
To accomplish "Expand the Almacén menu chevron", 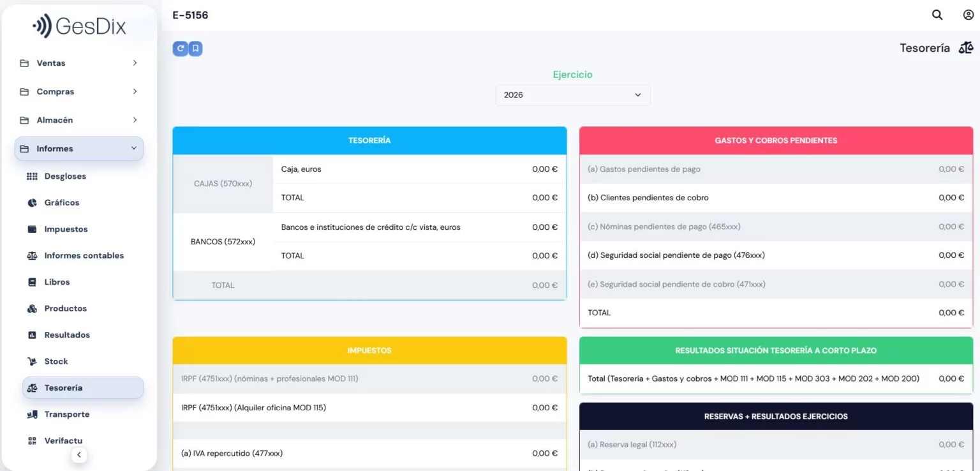I will point(135,120).
